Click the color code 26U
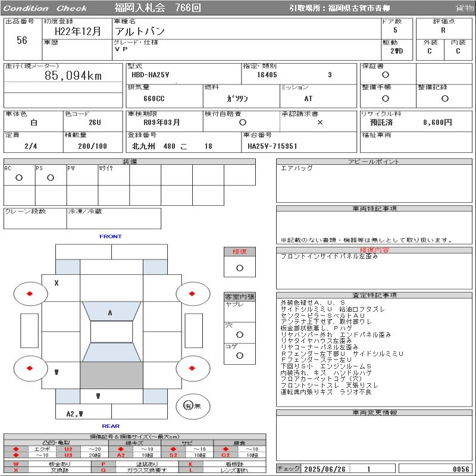476x476 pixels. click(x=95, y=123)
